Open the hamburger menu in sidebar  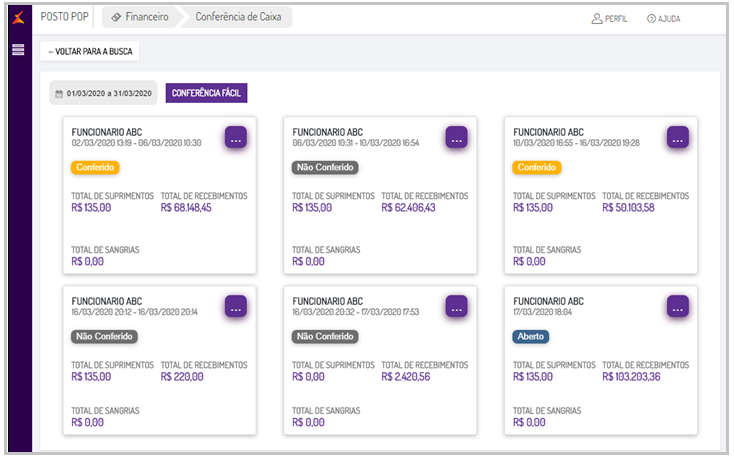(x=18, y=49)
